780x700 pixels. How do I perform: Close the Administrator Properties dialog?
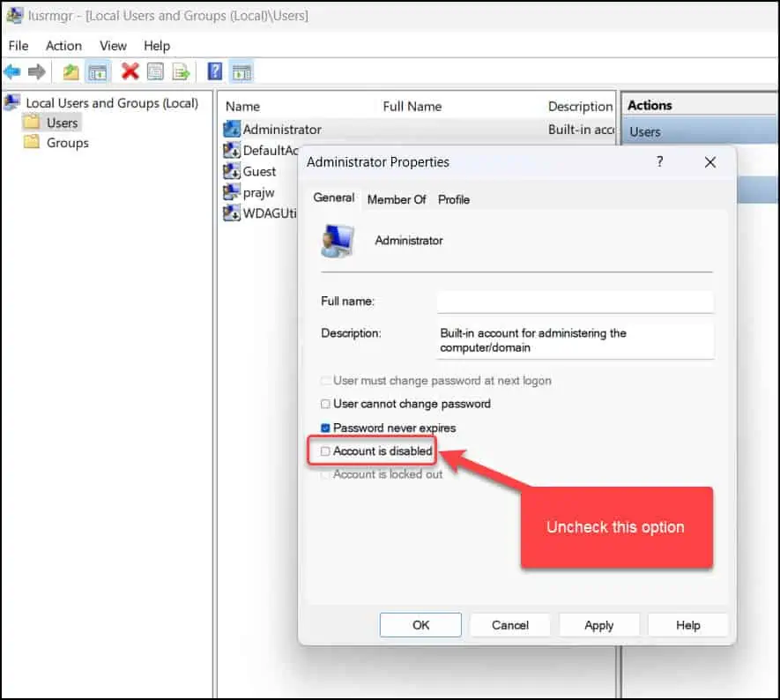(710, 162)
